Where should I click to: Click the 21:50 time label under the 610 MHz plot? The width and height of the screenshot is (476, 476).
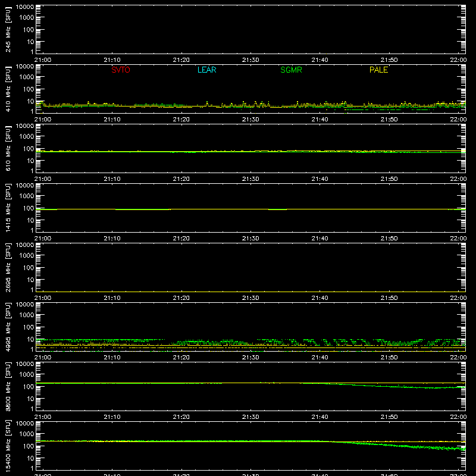click(389, 179)
